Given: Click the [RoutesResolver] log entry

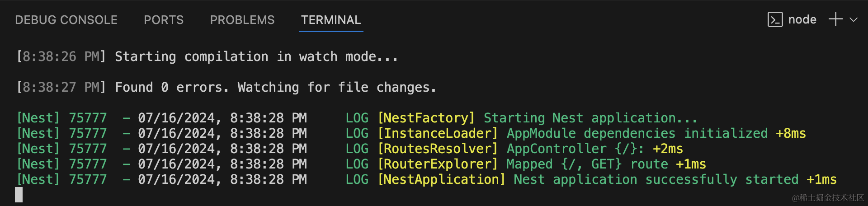Looking at the screenshot, I should (x=438, y=149).
